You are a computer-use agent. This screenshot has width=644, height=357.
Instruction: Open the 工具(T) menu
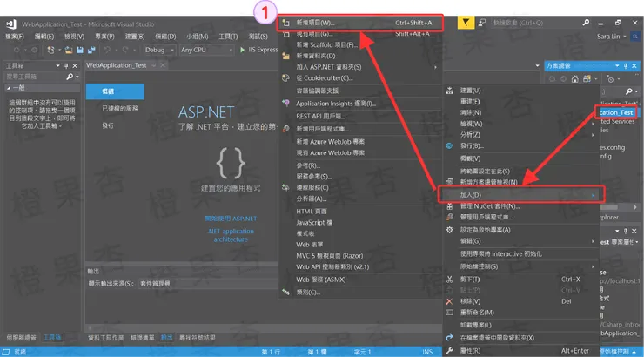pos(228,37)
